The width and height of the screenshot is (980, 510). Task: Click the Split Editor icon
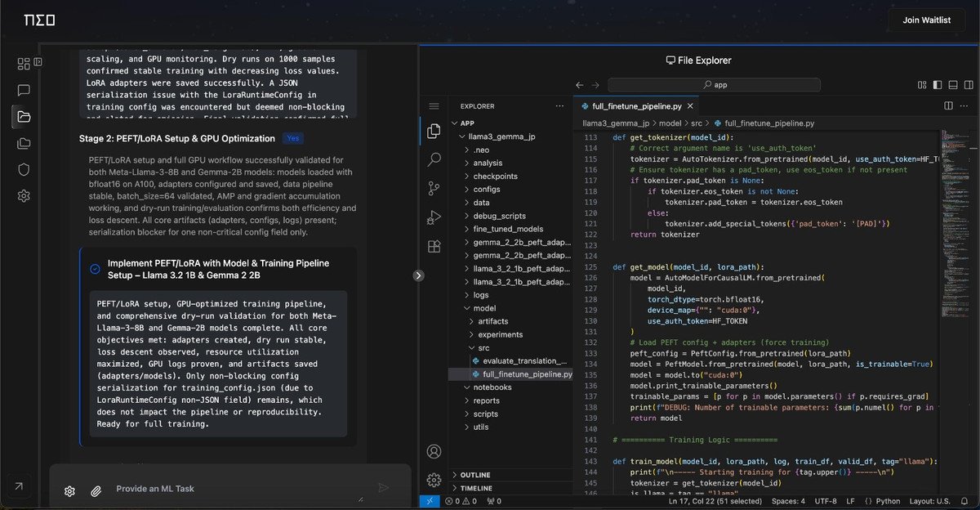pos(948,106)
